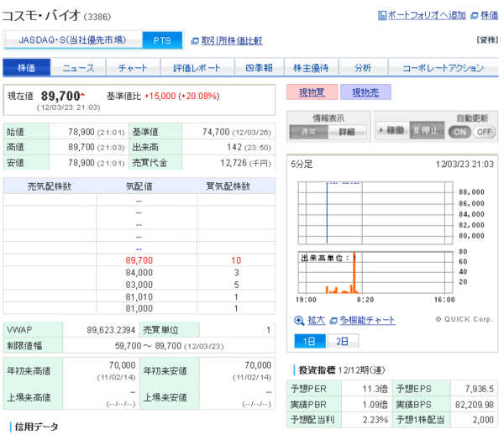Click the 出来高 value 142
Image resolution: width=504 pixels, height=435 pixels.
(234, 147)
